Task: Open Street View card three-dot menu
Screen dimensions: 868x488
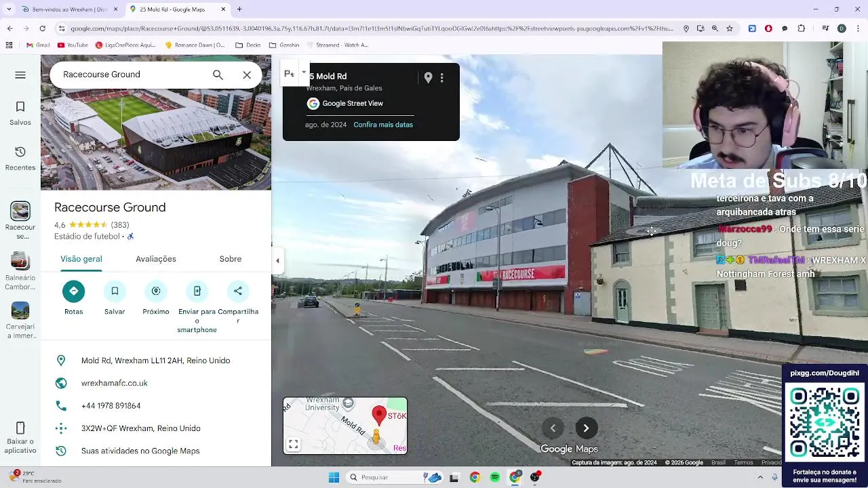Action: [442, 78]
